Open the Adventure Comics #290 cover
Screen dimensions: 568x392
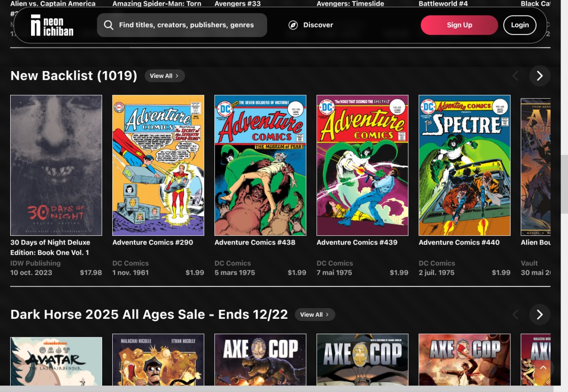coord(158,165)
